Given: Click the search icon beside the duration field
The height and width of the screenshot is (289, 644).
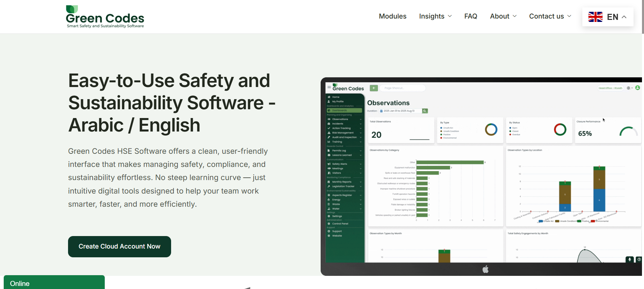Looking at the screenshot, I should click(425, 111).
